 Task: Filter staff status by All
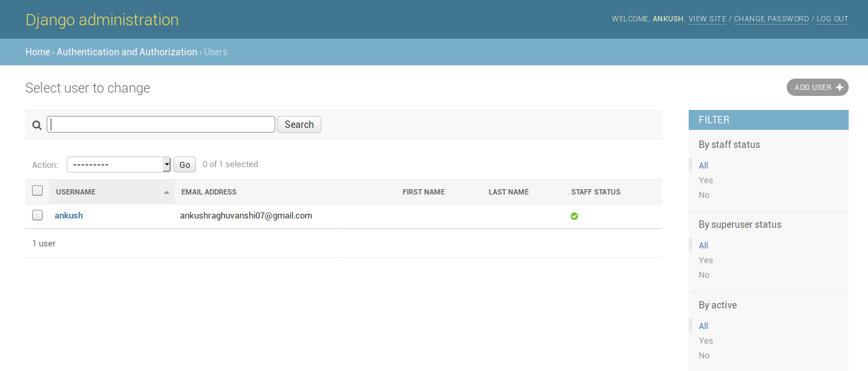tap(703, 165)
